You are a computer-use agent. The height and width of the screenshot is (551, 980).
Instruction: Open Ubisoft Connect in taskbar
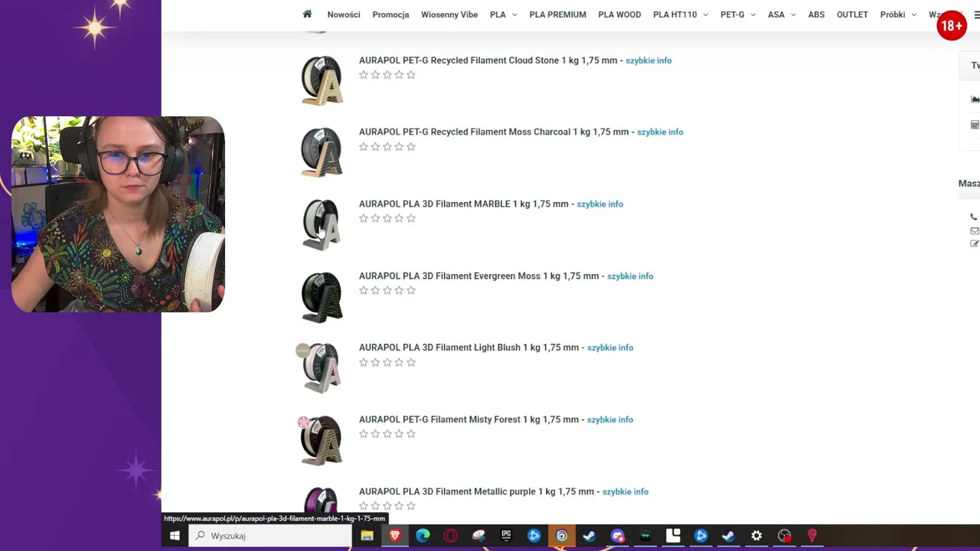(x=561, y=536)
